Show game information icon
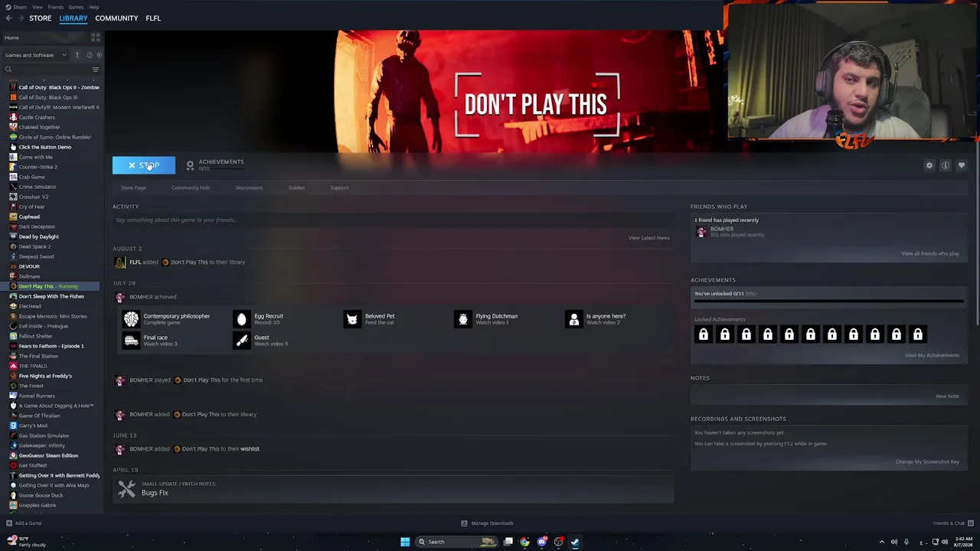The image size is (980, 551). click(946, 165)
